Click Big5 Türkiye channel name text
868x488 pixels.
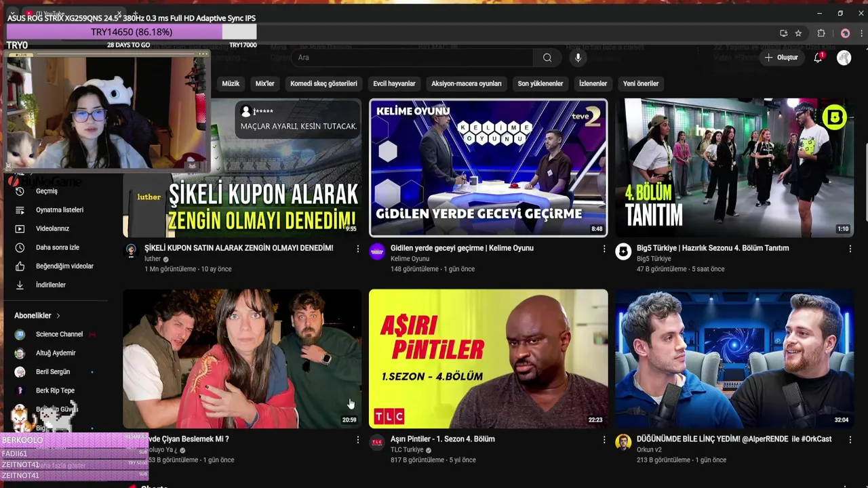click(x=654, y=259)
